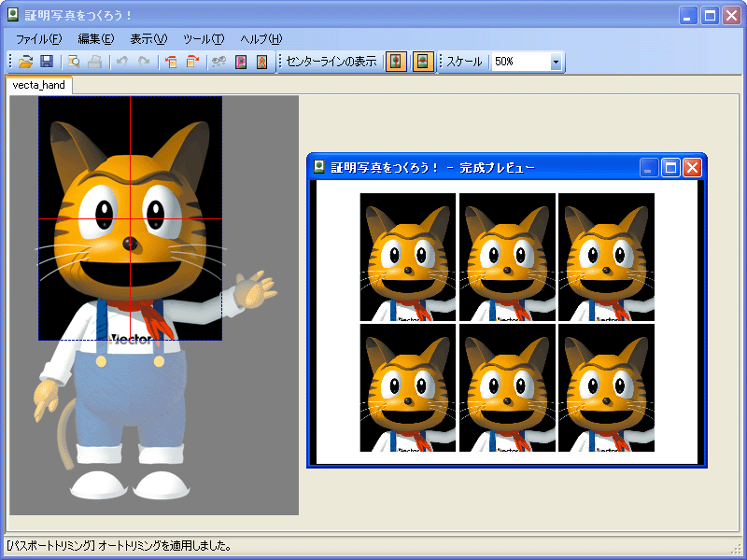The height and width of the screenshot is (560, 747).
Task: Click the cat's face inside the trimming frame
Action: (130, 228)
